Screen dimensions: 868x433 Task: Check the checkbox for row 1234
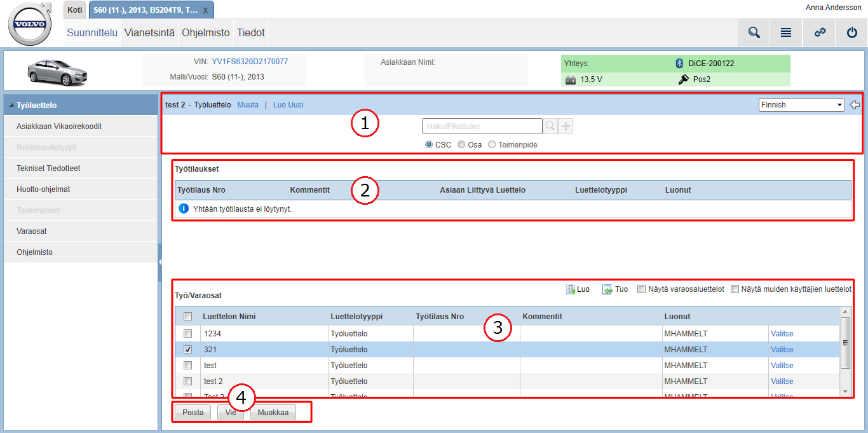pyautogui.click(x=187, y=334)
